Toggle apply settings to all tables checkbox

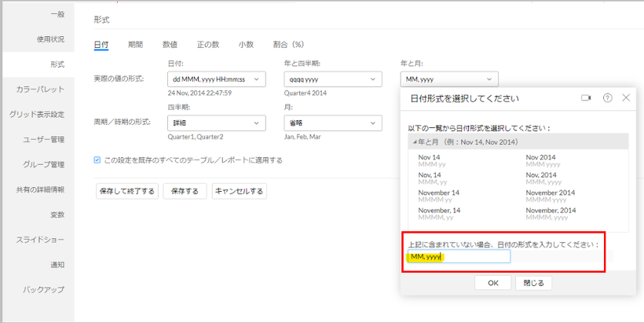[x=97, y=160]
